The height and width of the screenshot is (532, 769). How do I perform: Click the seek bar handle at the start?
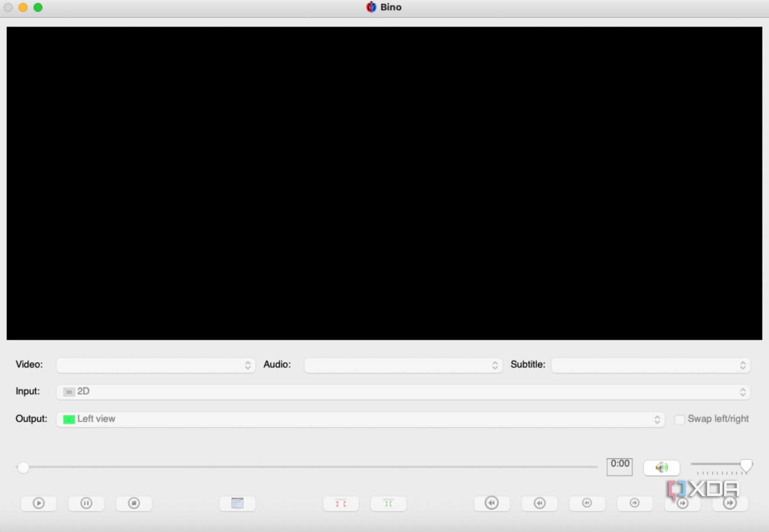click(23, 467)
